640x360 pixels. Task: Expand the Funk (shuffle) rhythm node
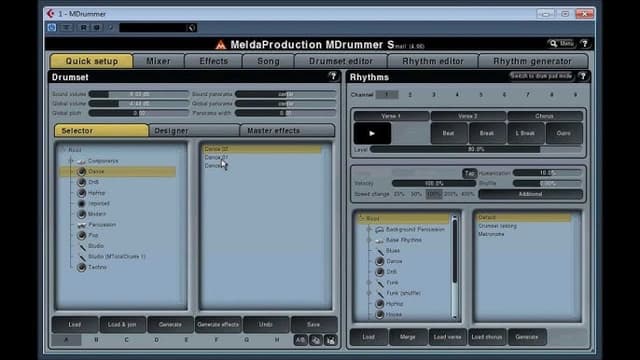click(x=369, y=293)
